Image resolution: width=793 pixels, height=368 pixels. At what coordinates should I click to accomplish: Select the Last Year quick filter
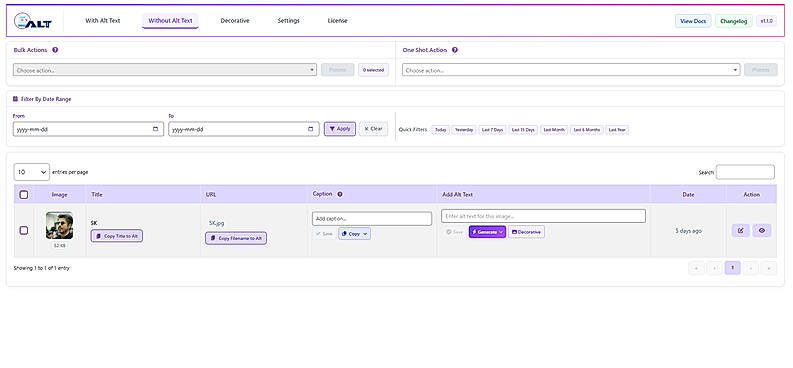tap(617, 130)
